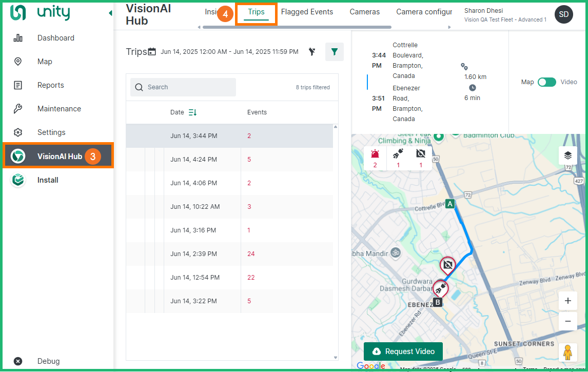Switch to the Flagged Events tab
This screenshot has height=372, width=588.
[307, 12]
